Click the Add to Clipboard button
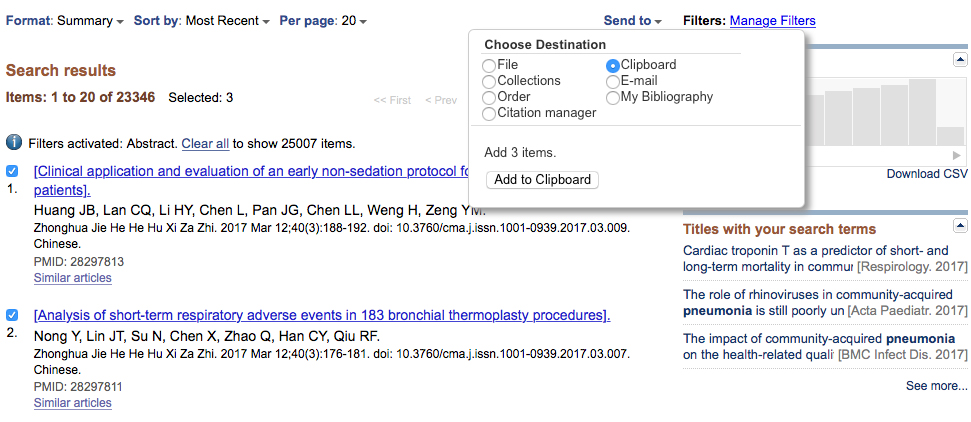This screenshot has height=422, width=971. tap(542, 180)
